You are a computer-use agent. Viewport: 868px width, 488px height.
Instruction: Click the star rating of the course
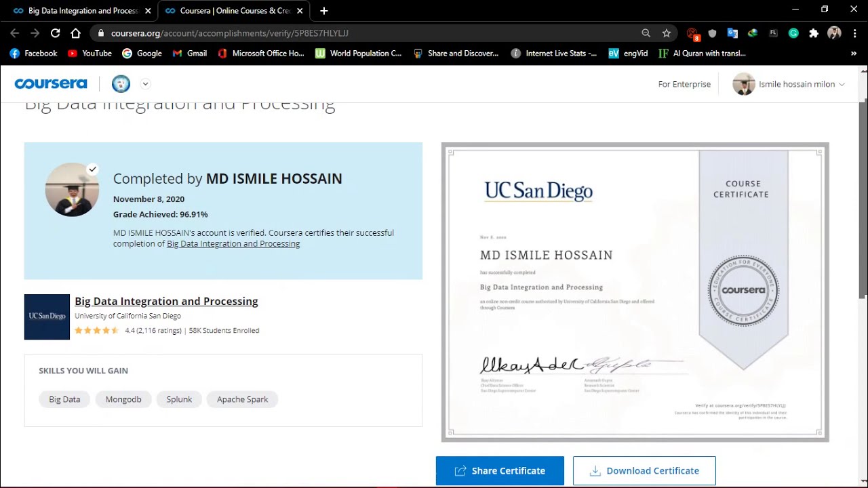[x=96, y=331]
